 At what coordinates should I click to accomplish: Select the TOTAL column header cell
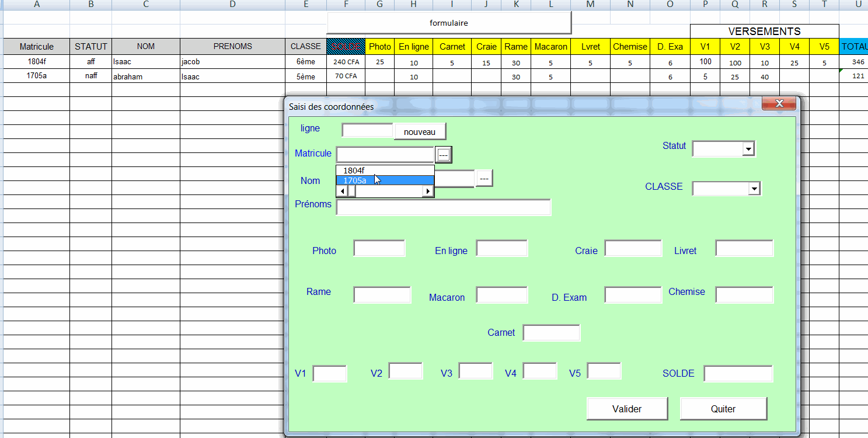(853, 47)
